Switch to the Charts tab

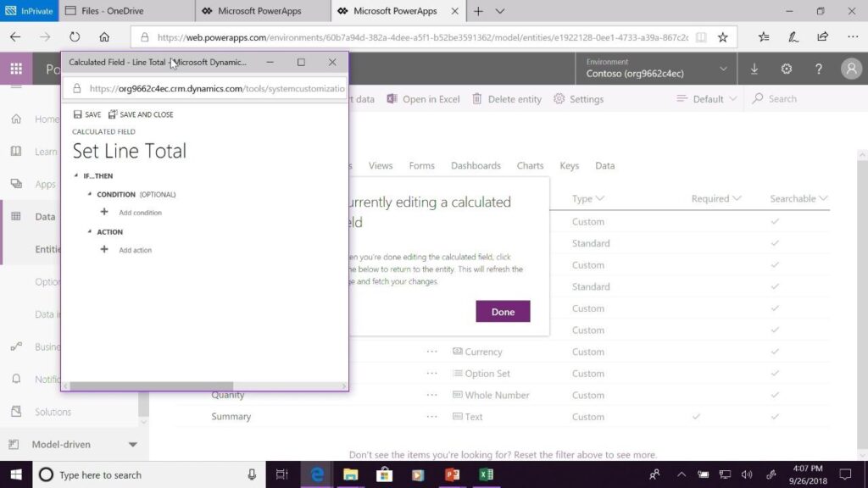(x=530, y=165)
